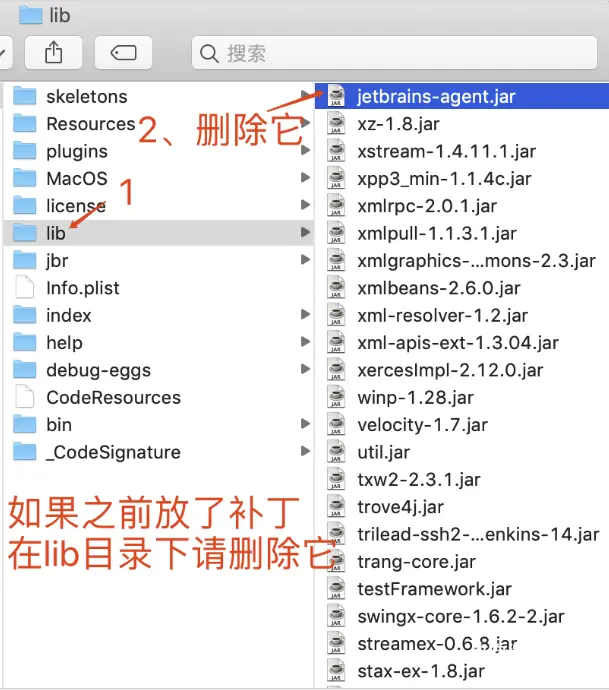
Task: Select the index folder icon
Action: tap(25, 315)
